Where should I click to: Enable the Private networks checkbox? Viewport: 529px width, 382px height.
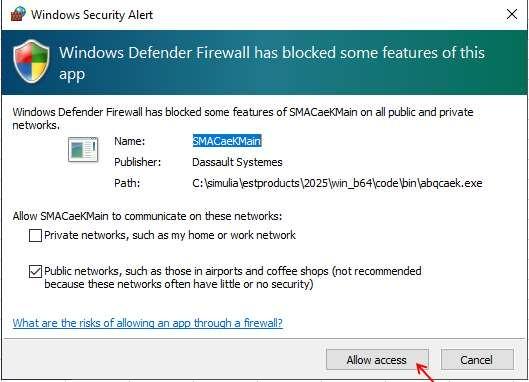coord(35,235)
